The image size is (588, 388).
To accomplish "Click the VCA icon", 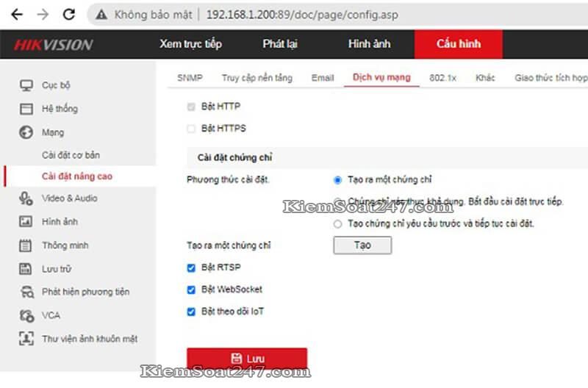I will [26, 316].
